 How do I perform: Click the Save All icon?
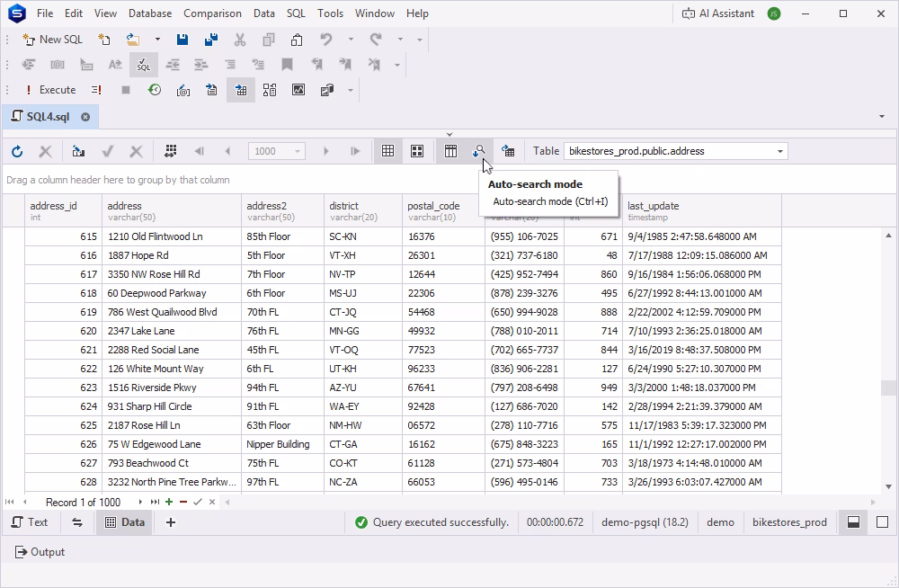click(211, 40)
